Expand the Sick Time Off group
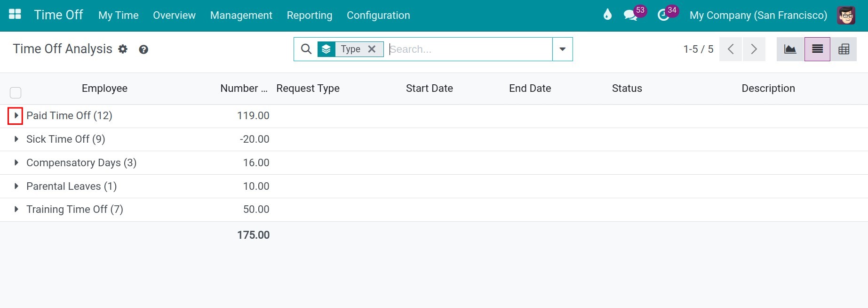The height and width of the screenshot is (308, 868). coord(16,139)
